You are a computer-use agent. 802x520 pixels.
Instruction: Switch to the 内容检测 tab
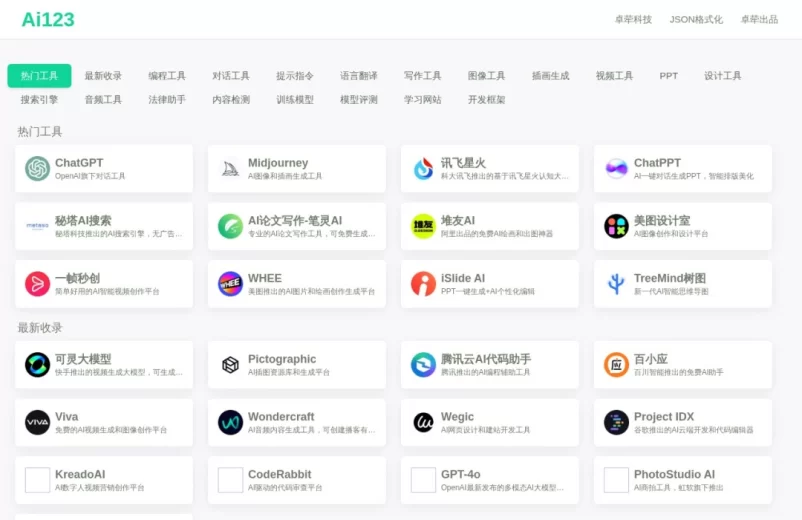coord(231,100)
